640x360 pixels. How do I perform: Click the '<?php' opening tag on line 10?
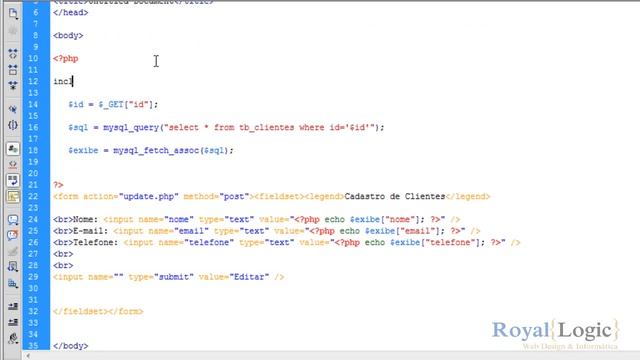(x=65, y=58)
